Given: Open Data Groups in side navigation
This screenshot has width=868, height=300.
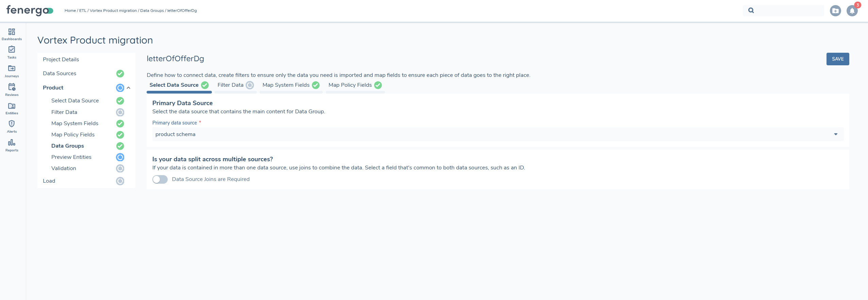Looking at the screenshot, I should point(68,146).
